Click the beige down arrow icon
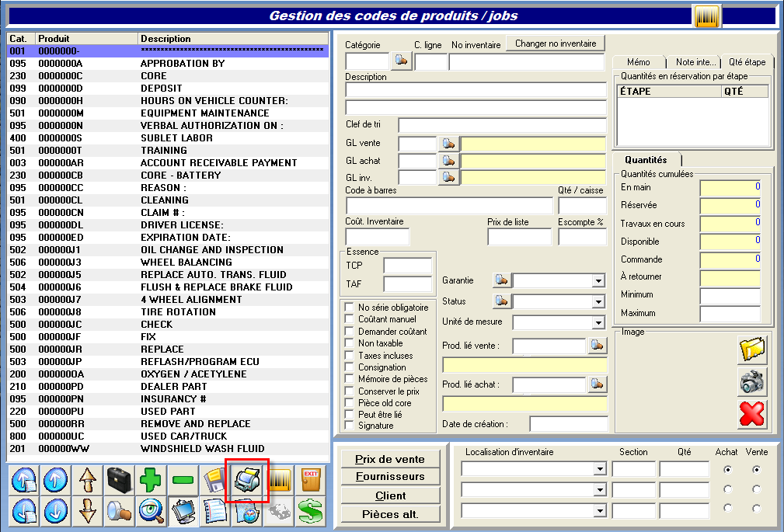Image resolution: width=784 pixels, height=532 pixels. 88,512
